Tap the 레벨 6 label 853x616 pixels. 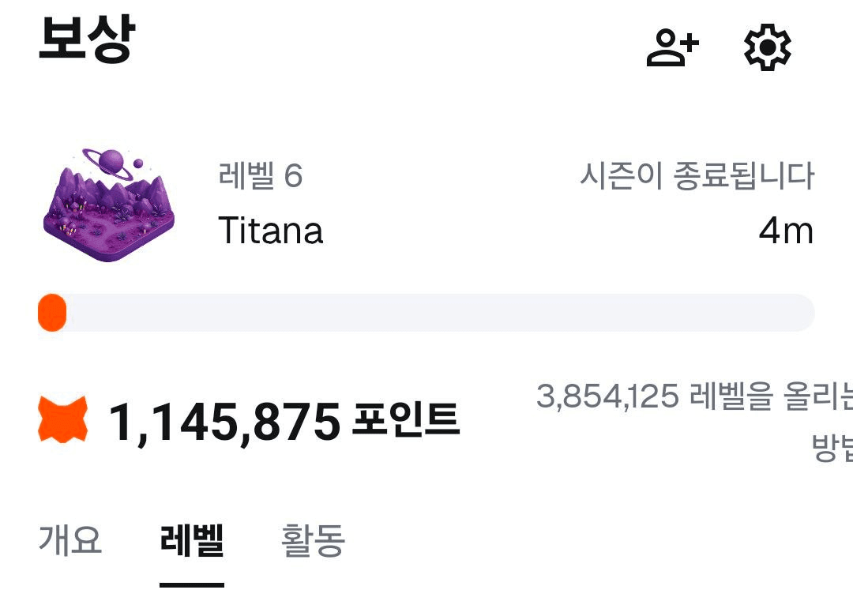click(x=260, y=175)
